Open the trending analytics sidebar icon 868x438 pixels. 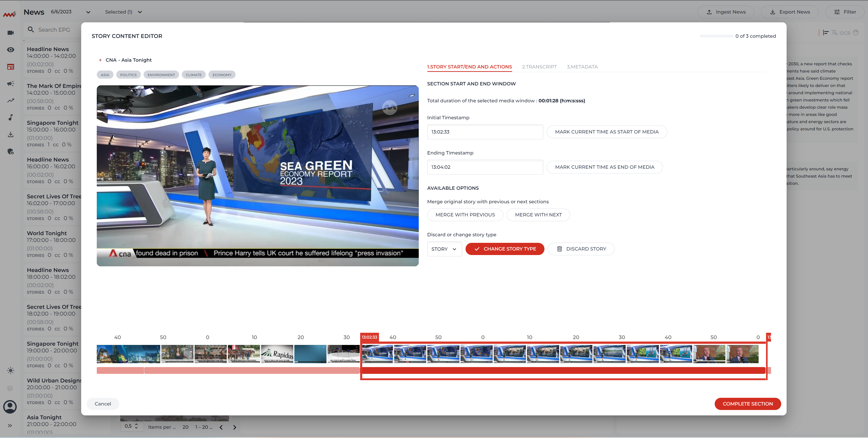click(10, 100)
